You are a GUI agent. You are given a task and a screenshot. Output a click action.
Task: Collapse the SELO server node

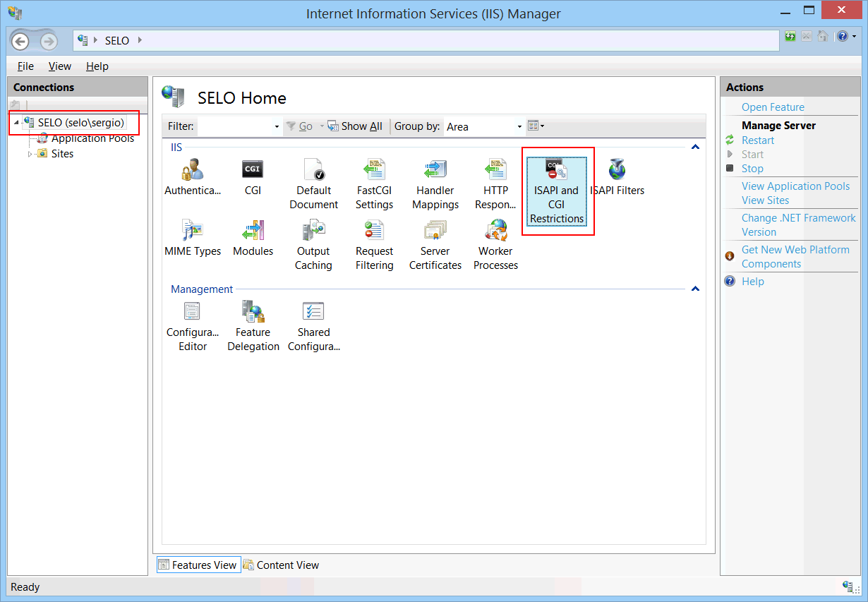(x=16, y=123)
